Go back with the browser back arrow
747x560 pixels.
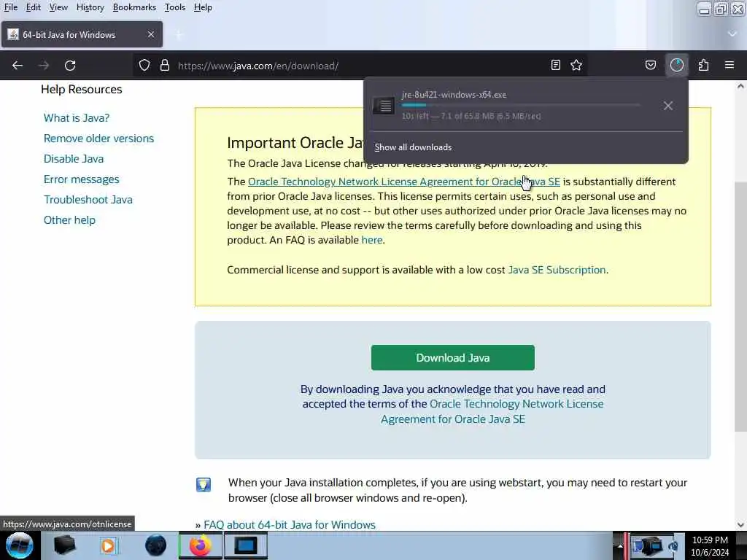[x=18, y=65]
